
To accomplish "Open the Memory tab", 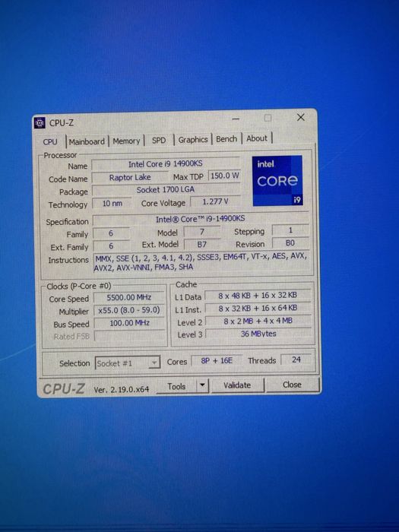I will click(x=126, y=141).
